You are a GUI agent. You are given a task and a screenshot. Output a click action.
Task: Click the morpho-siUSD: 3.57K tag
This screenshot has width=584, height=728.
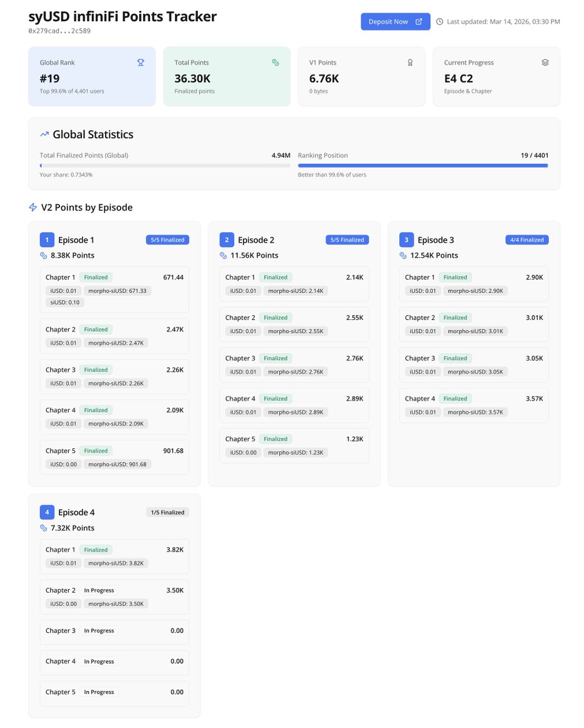475,412
